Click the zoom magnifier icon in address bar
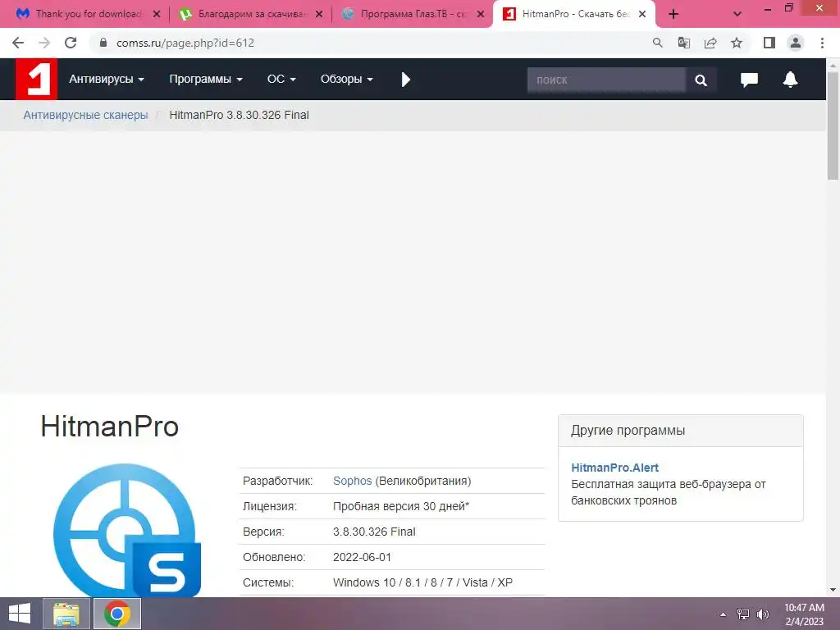The width and height of the screenshot is (840, 630). pyautogui.click(x=657, y=43)
